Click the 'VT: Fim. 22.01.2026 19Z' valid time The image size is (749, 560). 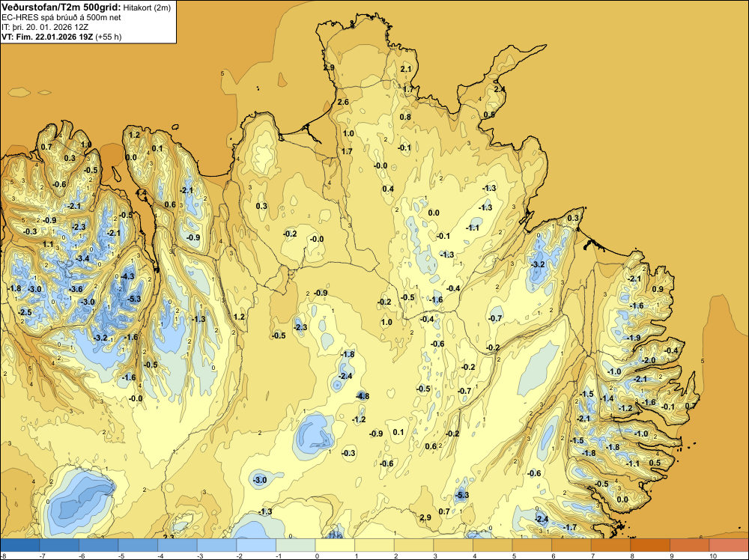click(47, 37)
